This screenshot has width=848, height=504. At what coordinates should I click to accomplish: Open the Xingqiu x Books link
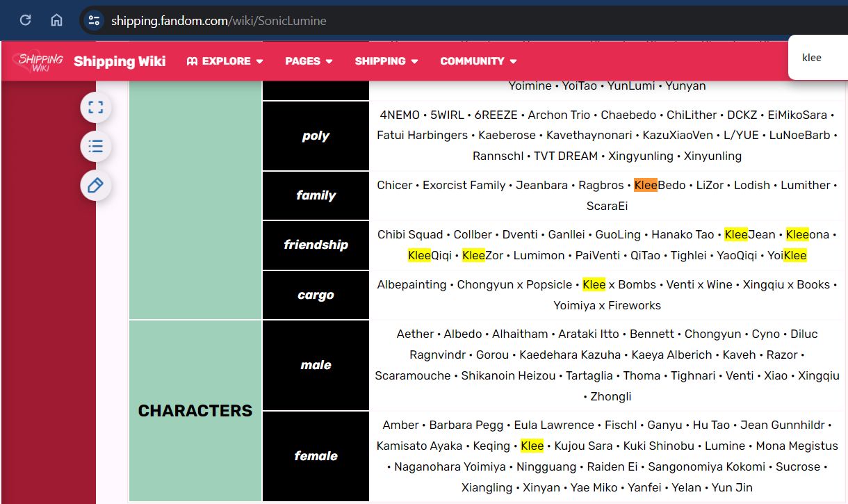(x=786, y=284)
